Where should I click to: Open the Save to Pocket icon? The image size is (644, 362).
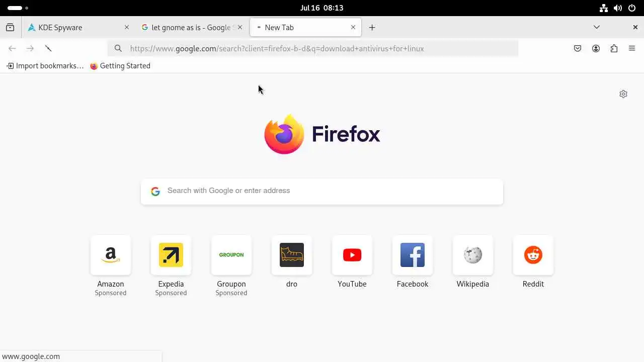point(578,48)
